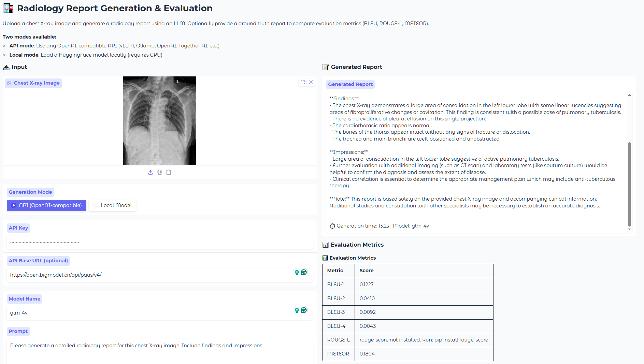Click the Prompt text area
Image resolution: width=644 pixels, height=364 pixels.
[160, 351]
